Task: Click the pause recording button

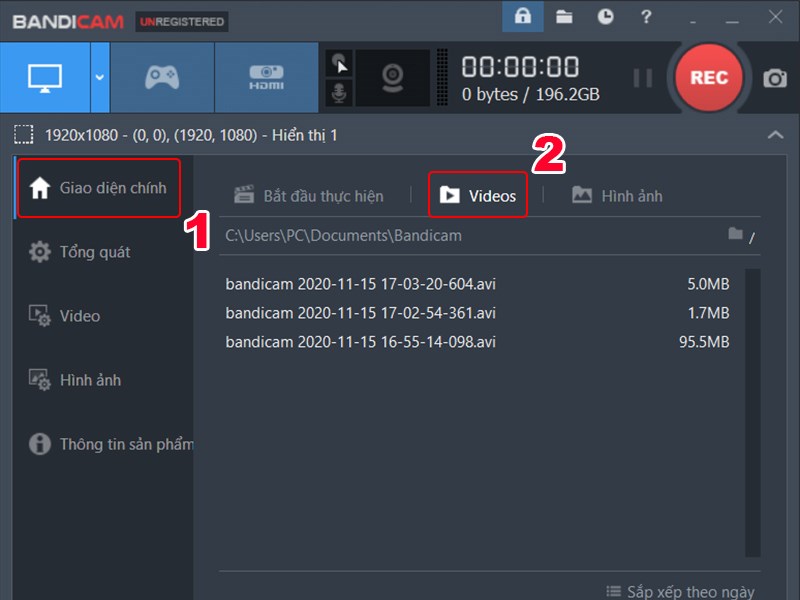Action: (642, 78)
